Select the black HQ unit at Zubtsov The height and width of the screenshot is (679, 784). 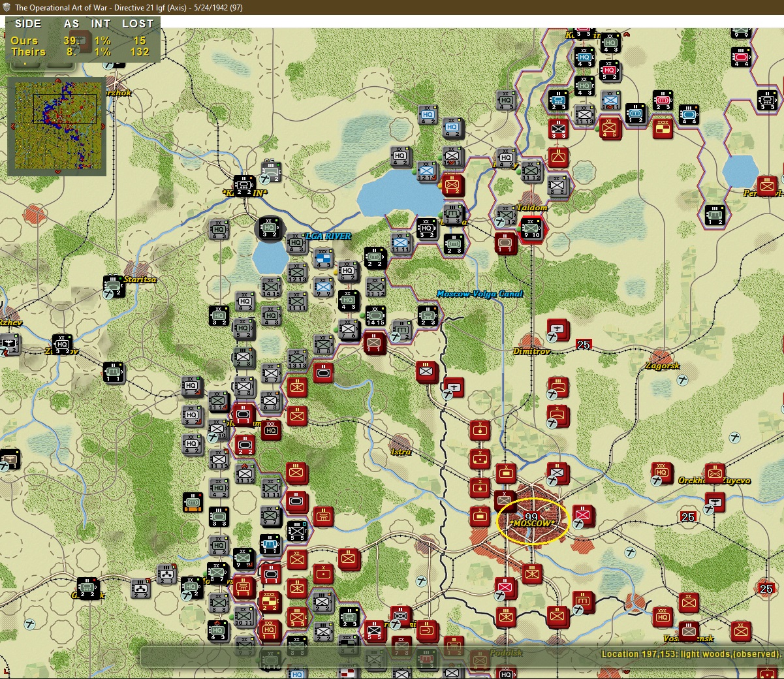point(62,344)
